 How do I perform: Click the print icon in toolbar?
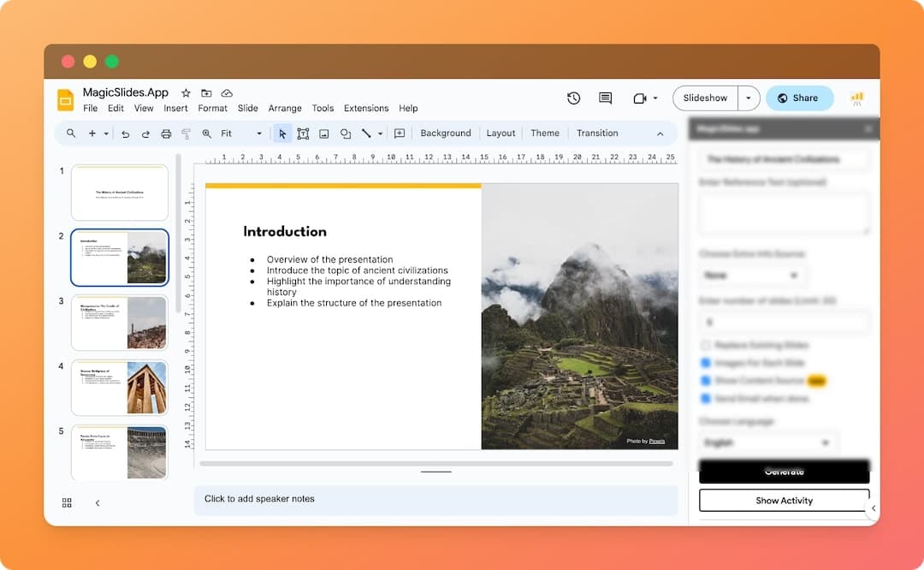[166, 134]
